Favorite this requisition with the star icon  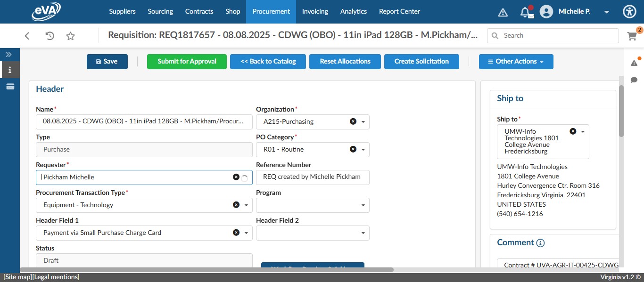pyautogui.click(x=70, y=35)
